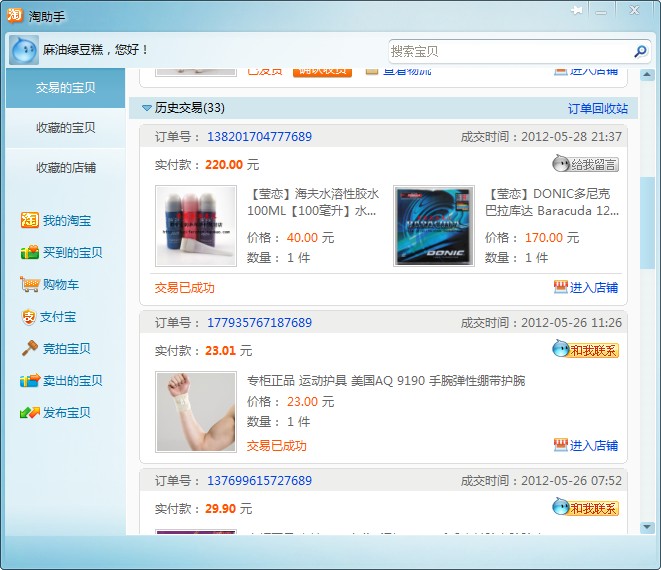Open 海夫水溶性胶水 product title
Viewport: 661px width, 570px height.
point(312,202)
